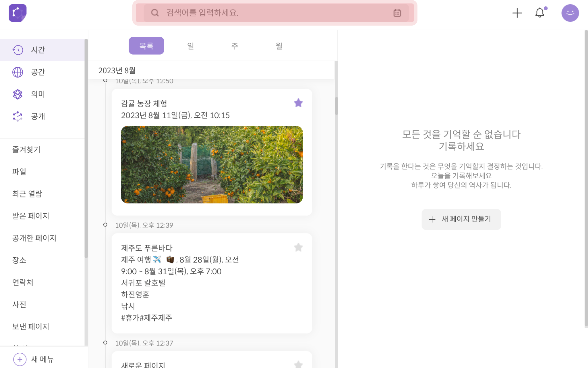Switch to the 일 view tab

pos(191,46)
